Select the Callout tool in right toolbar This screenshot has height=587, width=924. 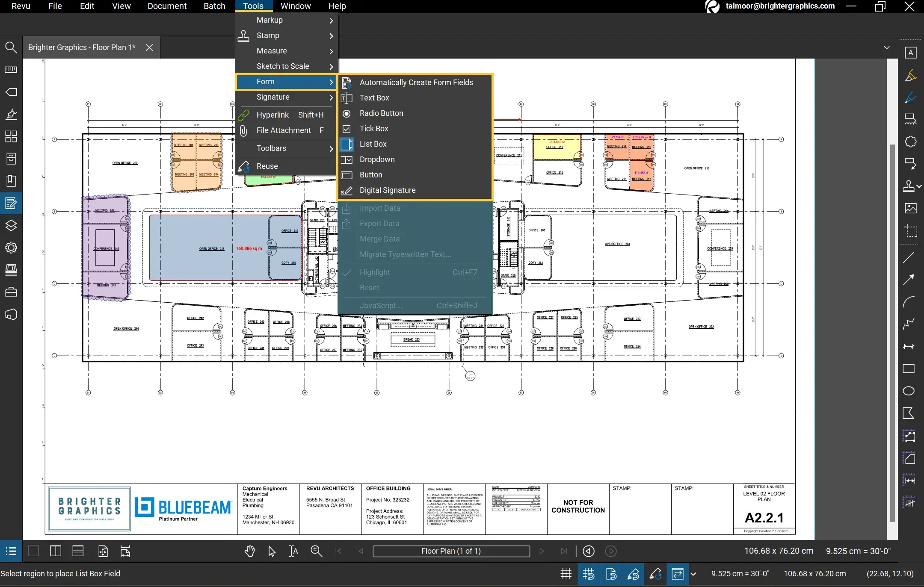910,164
